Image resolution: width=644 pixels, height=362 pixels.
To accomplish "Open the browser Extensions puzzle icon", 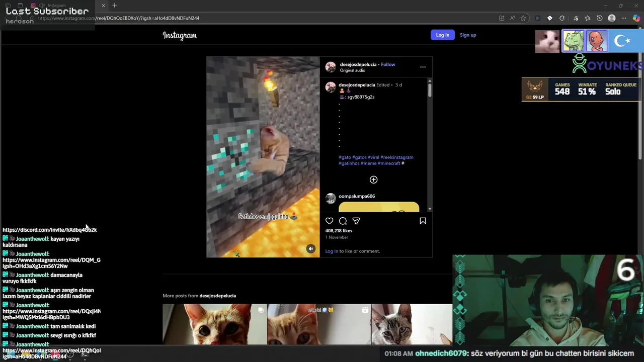I will point(562,18).
